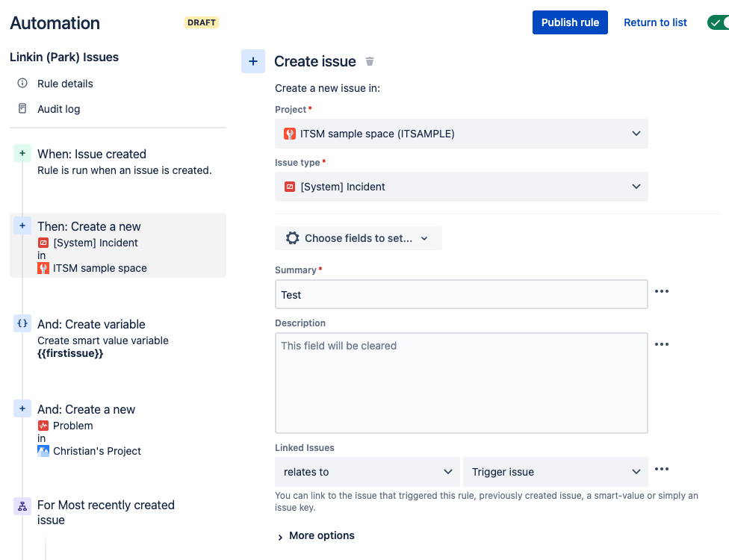
Task: Open the relates to link type dropdown
Action: coord(367,471)
